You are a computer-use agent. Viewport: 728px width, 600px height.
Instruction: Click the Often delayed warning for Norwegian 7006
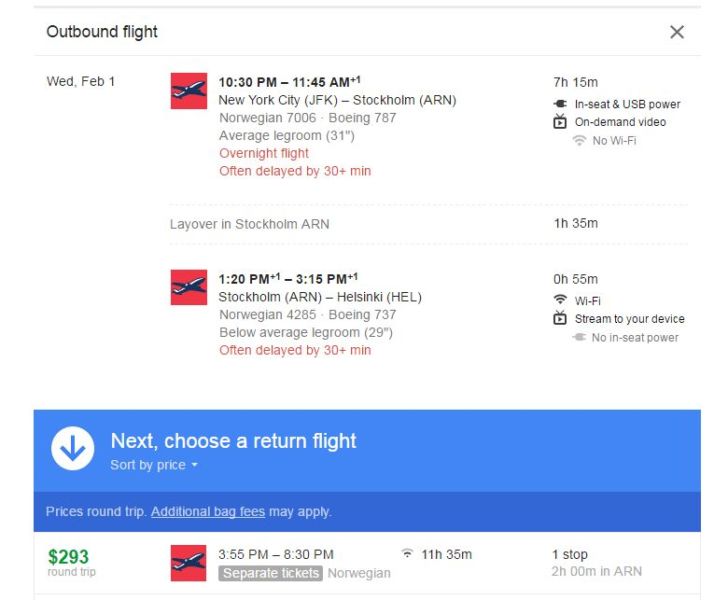click(294, 171)
